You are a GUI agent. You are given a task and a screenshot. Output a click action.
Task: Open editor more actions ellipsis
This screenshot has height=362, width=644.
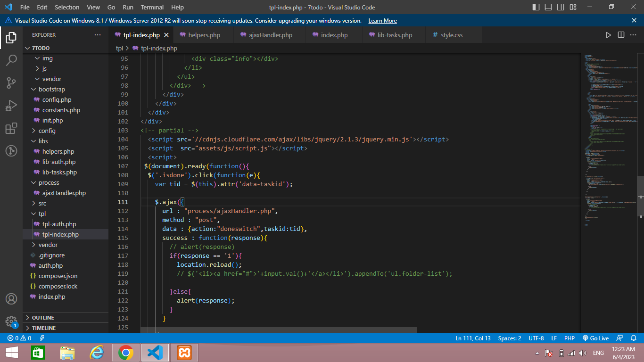pyautogui.click(x=634, y=35)
